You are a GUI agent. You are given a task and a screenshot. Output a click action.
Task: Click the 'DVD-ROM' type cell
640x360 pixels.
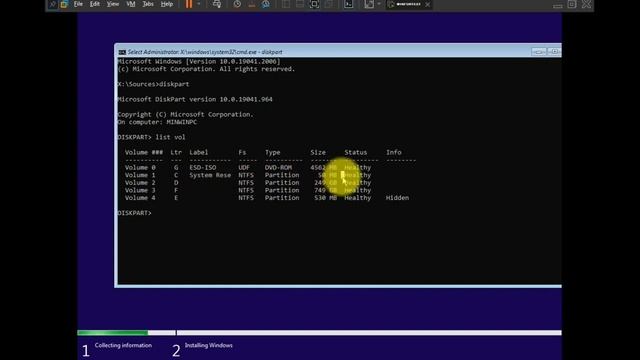pos(278,167)
